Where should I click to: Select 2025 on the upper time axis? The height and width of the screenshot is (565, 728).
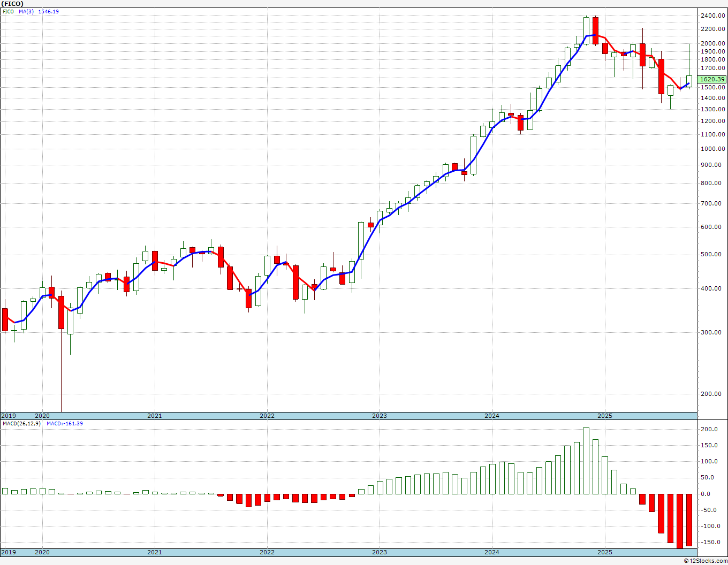pyautogui.click(x=605, y=416)
